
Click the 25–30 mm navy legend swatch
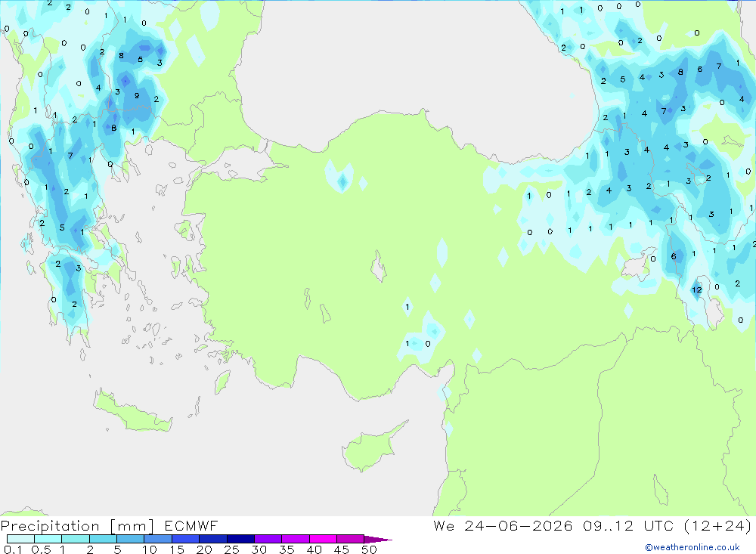pyautogui.click(x=240, y=539)
